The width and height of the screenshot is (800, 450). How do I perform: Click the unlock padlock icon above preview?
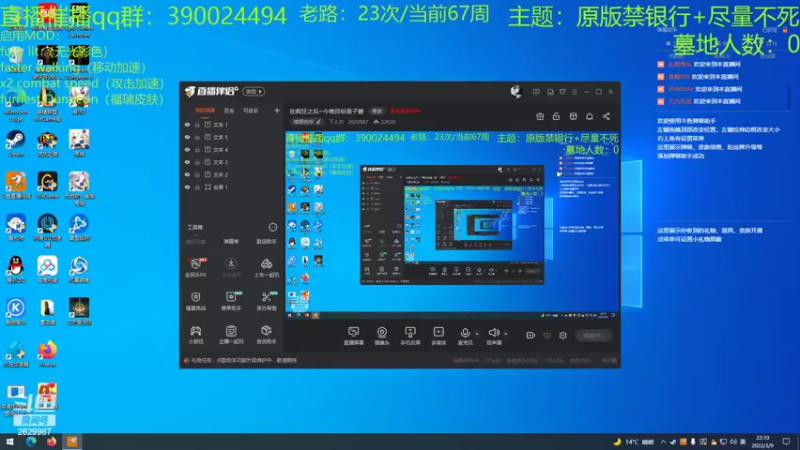point(556,116)
